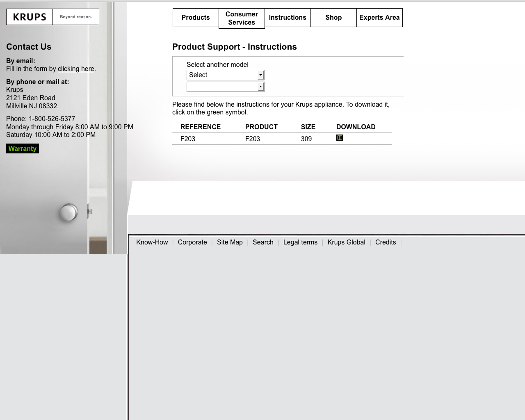Click the SIZE column header
This screenshot has height=420, width=525.
click(308, 127)
